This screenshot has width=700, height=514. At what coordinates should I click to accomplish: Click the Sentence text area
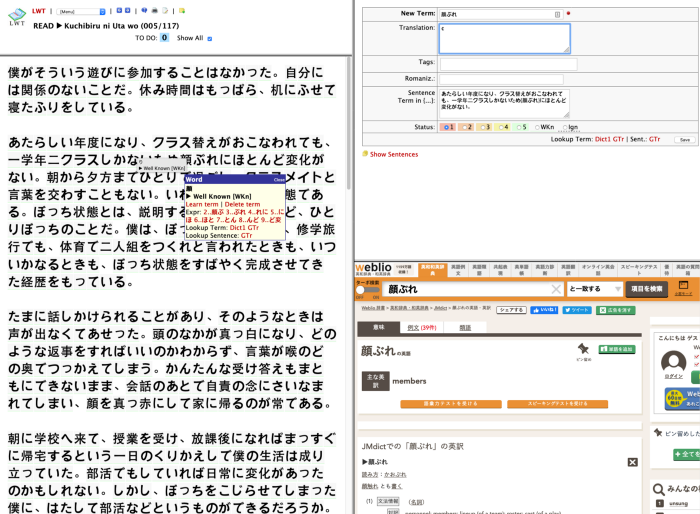(504, 104)
